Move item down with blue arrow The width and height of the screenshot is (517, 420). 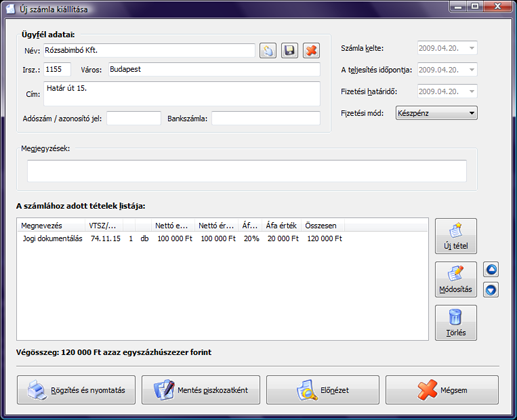(x=491, y=290)
